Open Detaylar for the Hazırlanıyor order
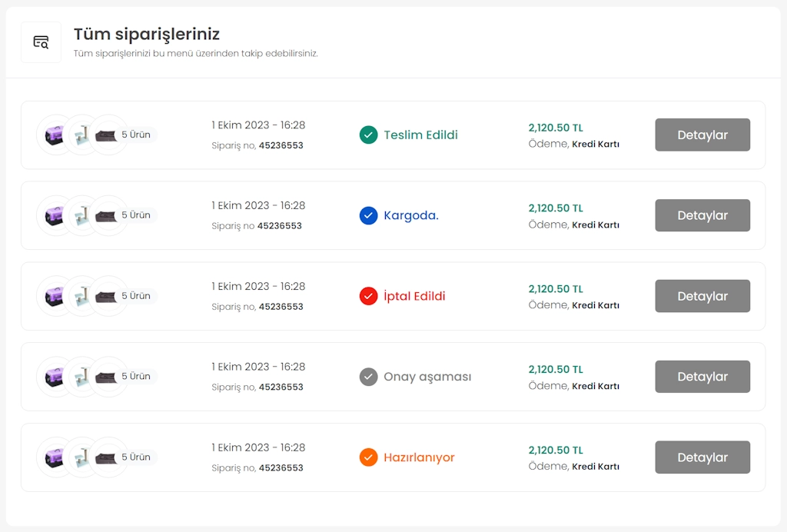 click(702, 457)
